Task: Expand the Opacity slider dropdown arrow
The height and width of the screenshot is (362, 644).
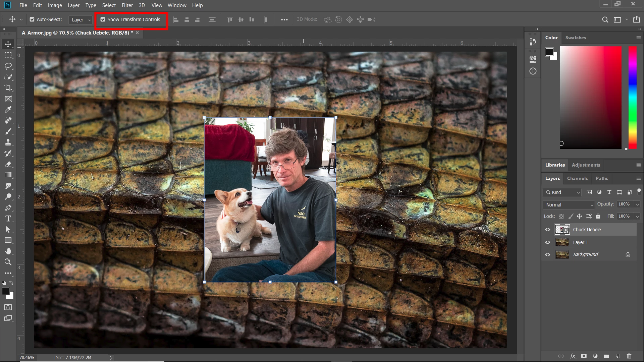Action: [x=637, y=204]
